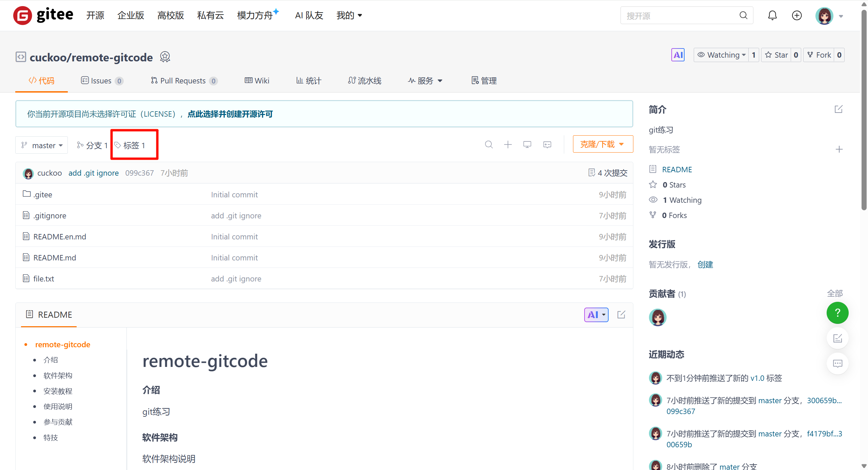Click the plus icon to create new file
This screenshot has width=868, height=470.
[508, 144]
